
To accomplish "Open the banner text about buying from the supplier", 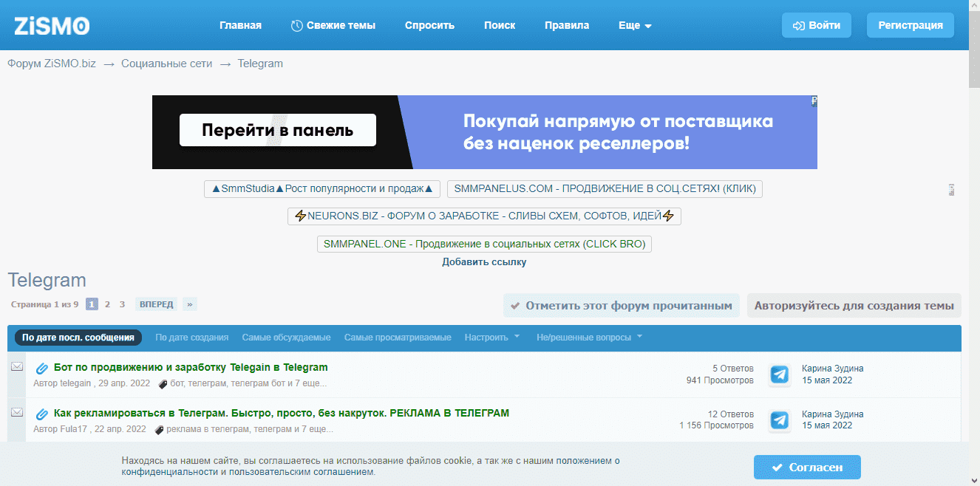I will (x=618, y=131).
